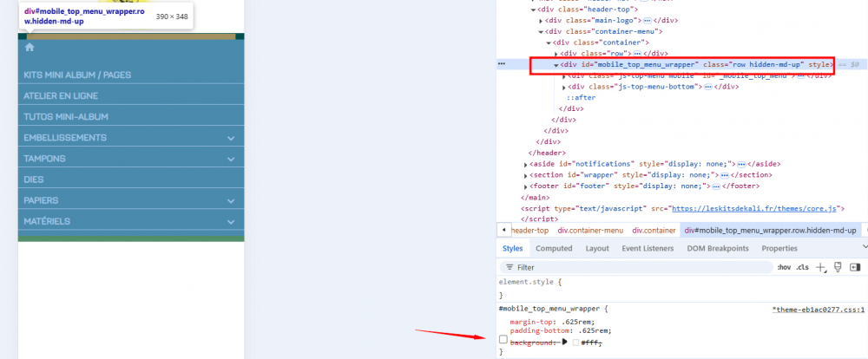Expand background shorthand property triangle
The width and height of the screenshot is (868, 359).
point(565,343)
